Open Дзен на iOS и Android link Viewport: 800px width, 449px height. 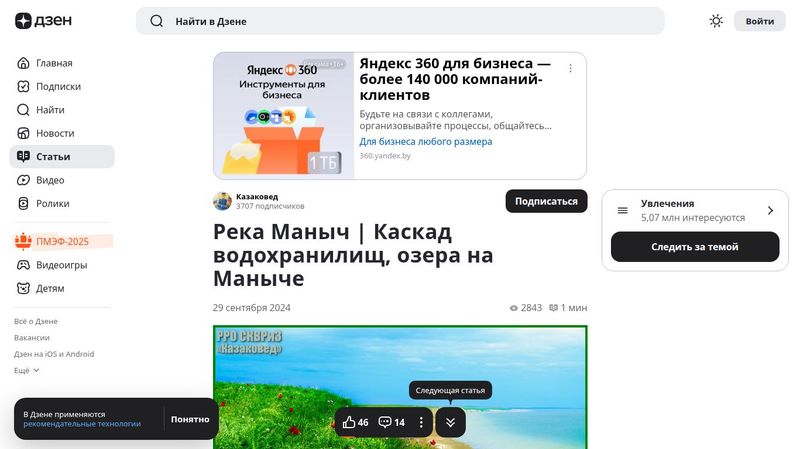[x=54, y=354]
